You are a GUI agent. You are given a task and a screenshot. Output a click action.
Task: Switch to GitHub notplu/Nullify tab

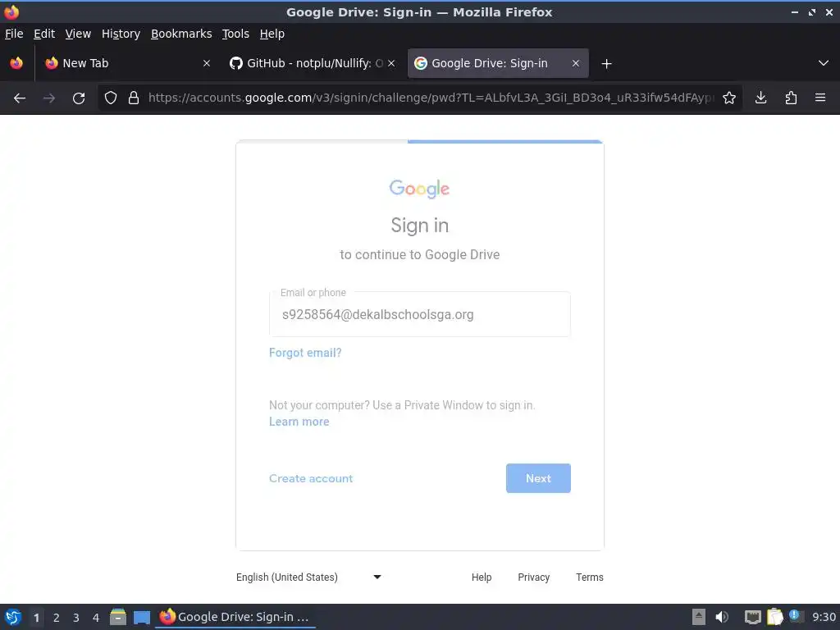tap(313, 63)
